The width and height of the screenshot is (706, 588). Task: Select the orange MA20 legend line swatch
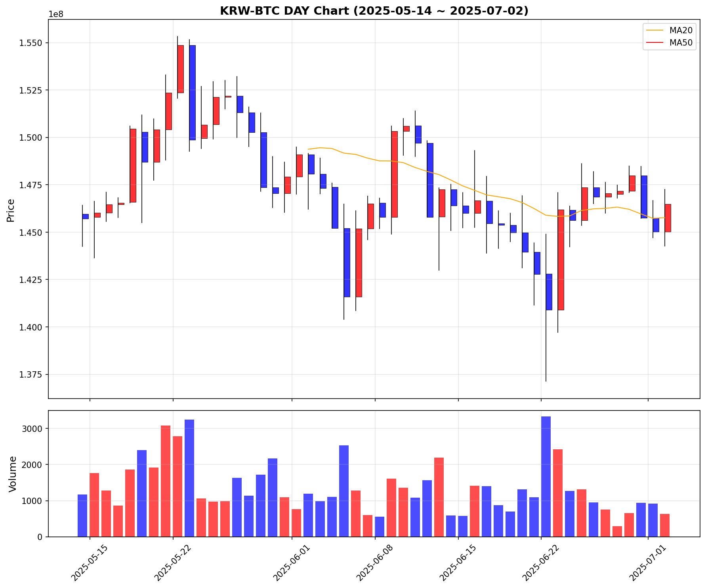[x=654, y=31]
